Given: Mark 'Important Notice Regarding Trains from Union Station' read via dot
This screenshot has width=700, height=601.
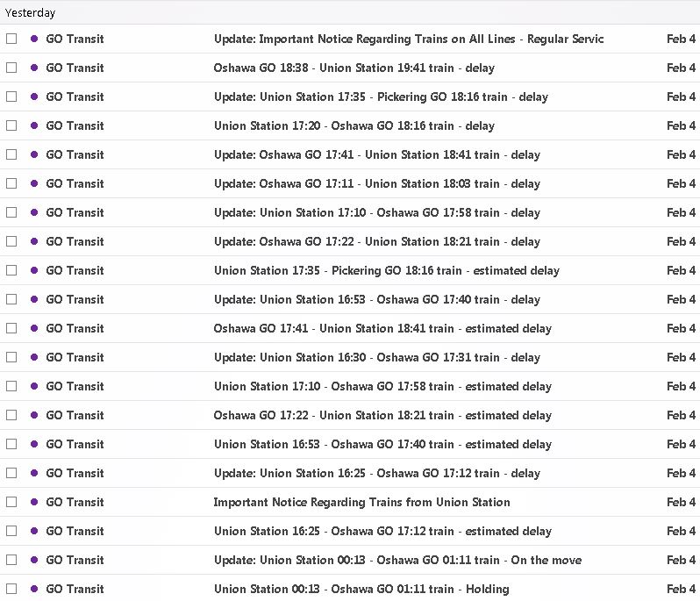Looking at the screenshot, I should [34, 502].
